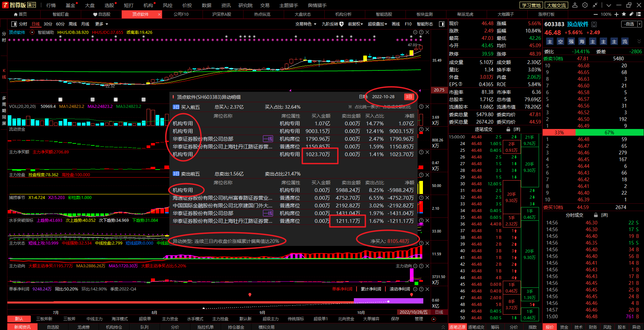Click the 智能形态 button
This screenshot has height=330, width=644.
tap(425, 24)
